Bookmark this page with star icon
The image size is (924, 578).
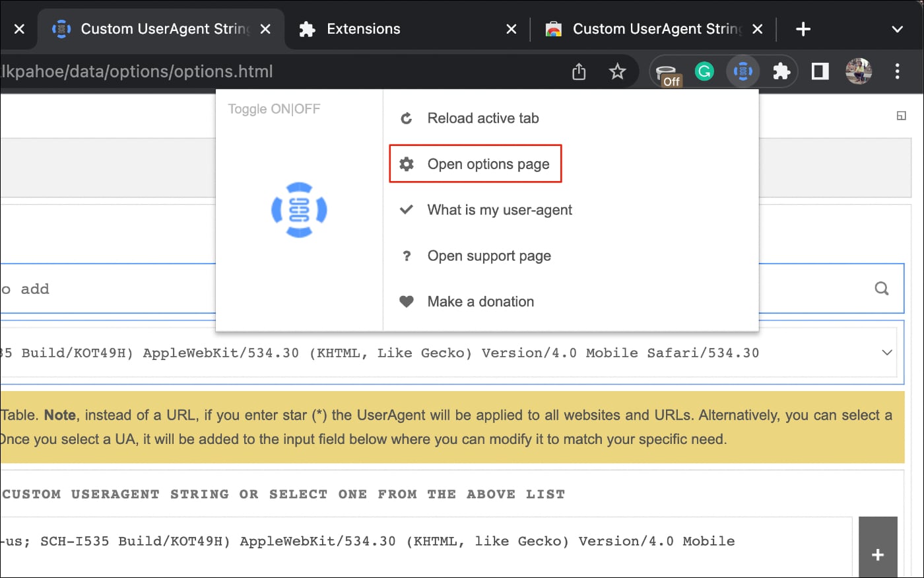617,71
